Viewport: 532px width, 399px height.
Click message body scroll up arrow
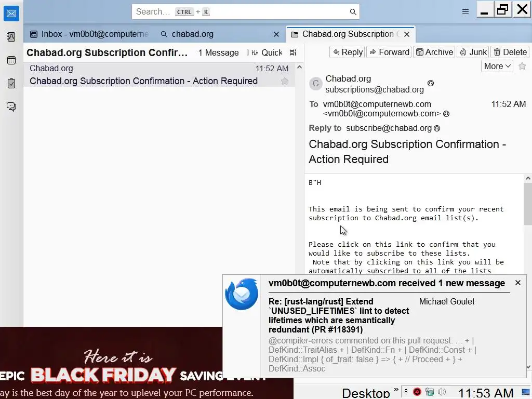[x=528, y=178]
